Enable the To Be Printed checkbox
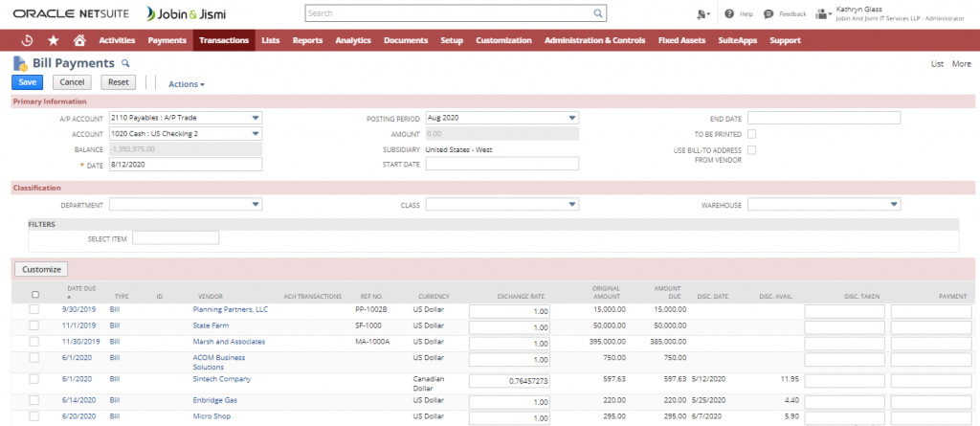Image resolution: width=980 pixels, height=426 pixels. tap(751, 134)
